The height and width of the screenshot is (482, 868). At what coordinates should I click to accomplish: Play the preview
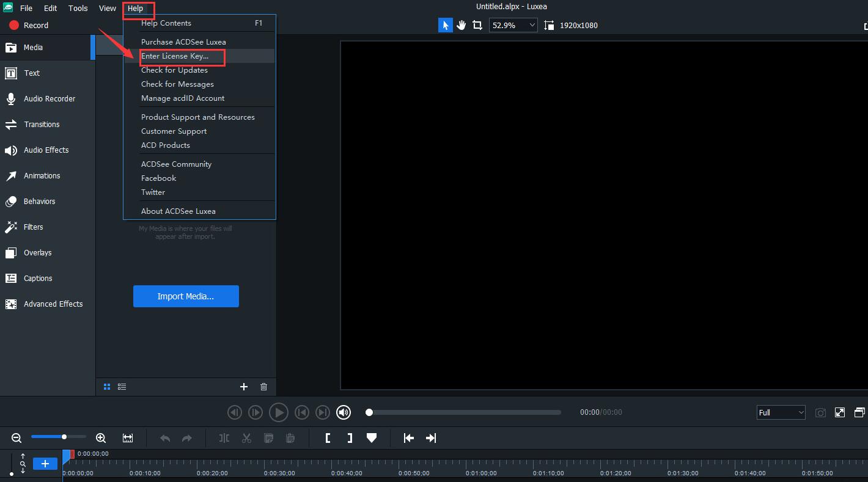(279, 412)
